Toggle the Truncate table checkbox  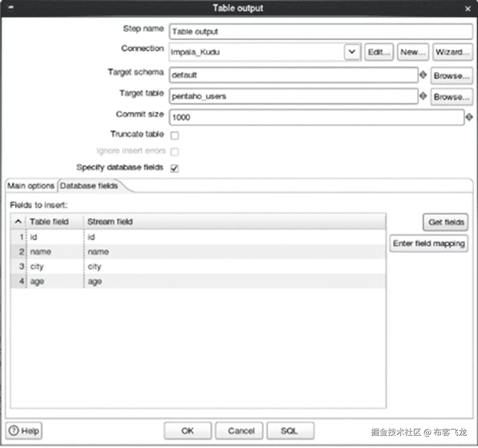click(174, 135)
